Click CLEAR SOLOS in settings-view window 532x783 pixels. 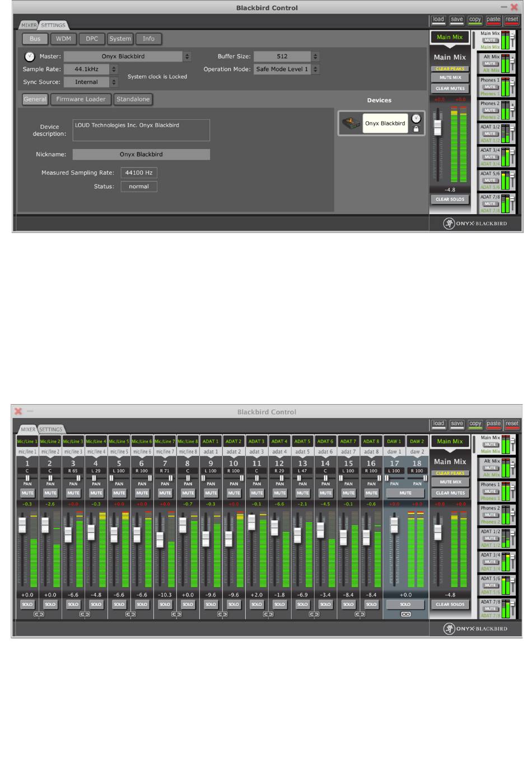tap(450, 200)
